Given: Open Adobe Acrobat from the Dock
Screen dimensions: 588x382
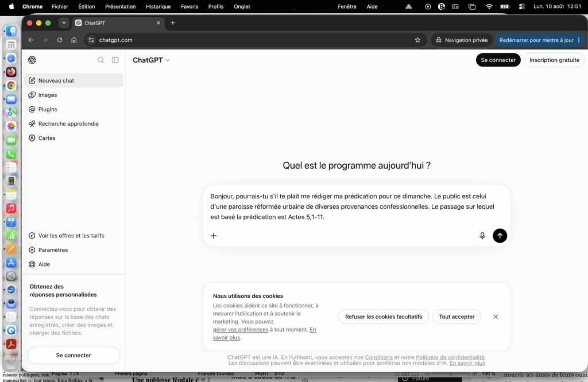Looking at the screenshot, I should (11, 344).
